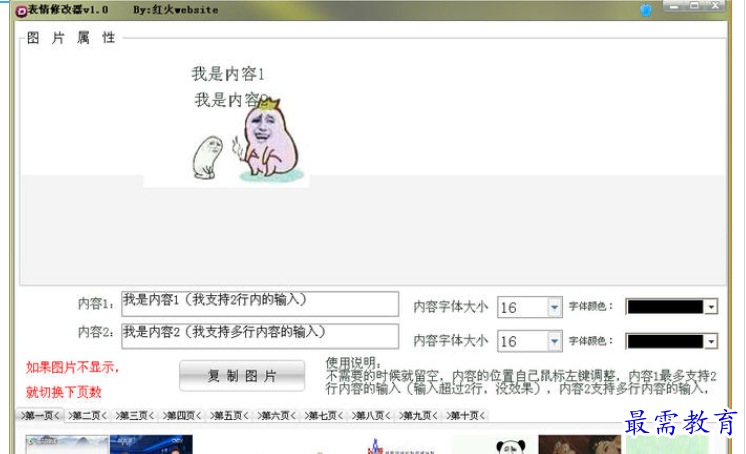This screenshot has height=454, width=746.
Task: Click the 内容2: label
Action: click(x=96, y=332)
